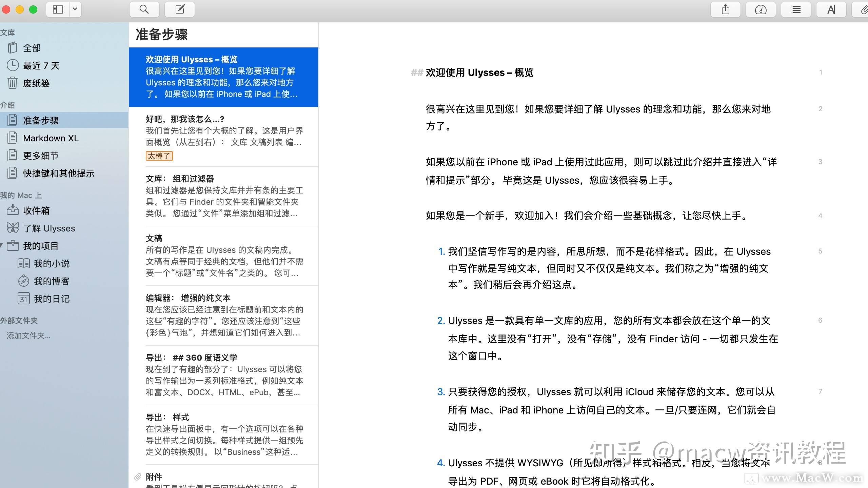Open the 我的小说 book group
This screenshot has width=868, height=488.
(64, 263)
